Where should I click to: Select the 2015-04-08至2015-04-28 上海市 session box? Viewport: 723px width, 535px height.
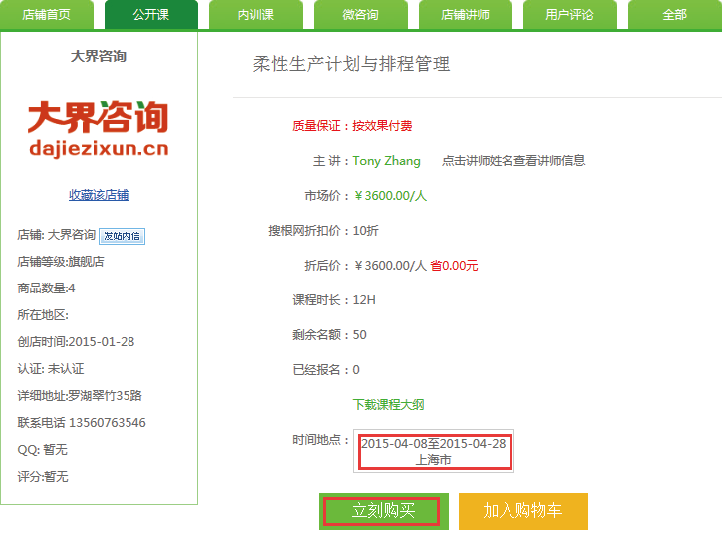pyautogui.click(x=433, y=451)
